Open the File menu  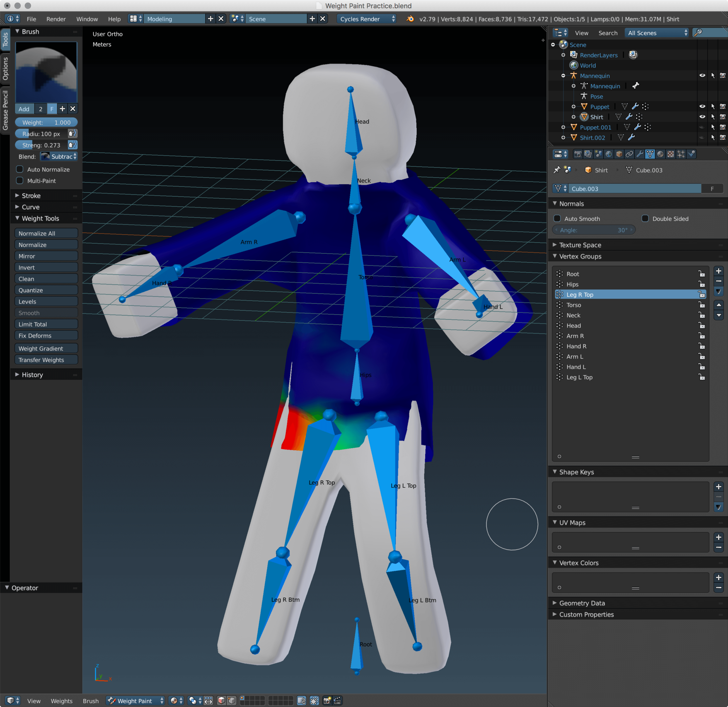point(31,19)
